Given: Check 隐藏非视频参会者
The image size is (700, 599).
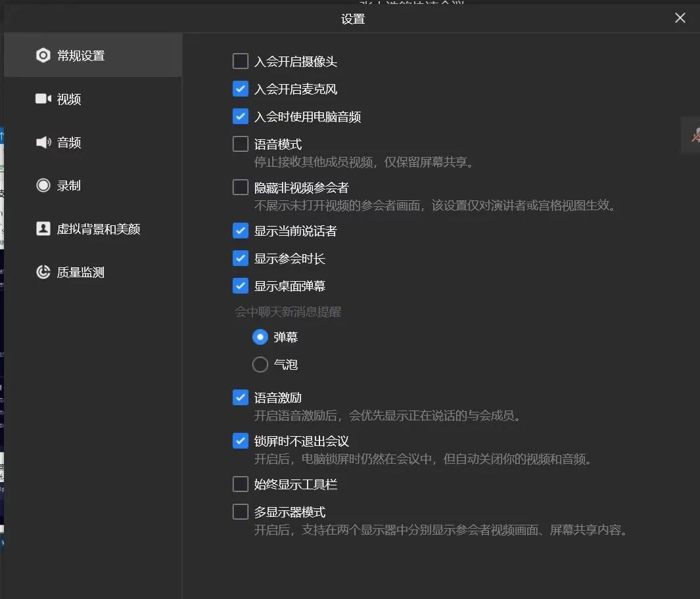Looking at the screenshot, I should [x=241, y=187].
